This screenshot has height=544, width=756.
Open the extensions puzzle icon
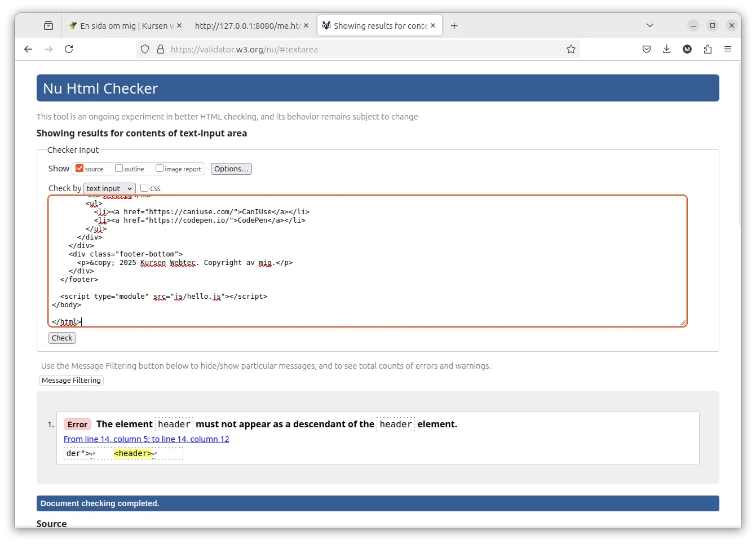(x=708, y=49)
